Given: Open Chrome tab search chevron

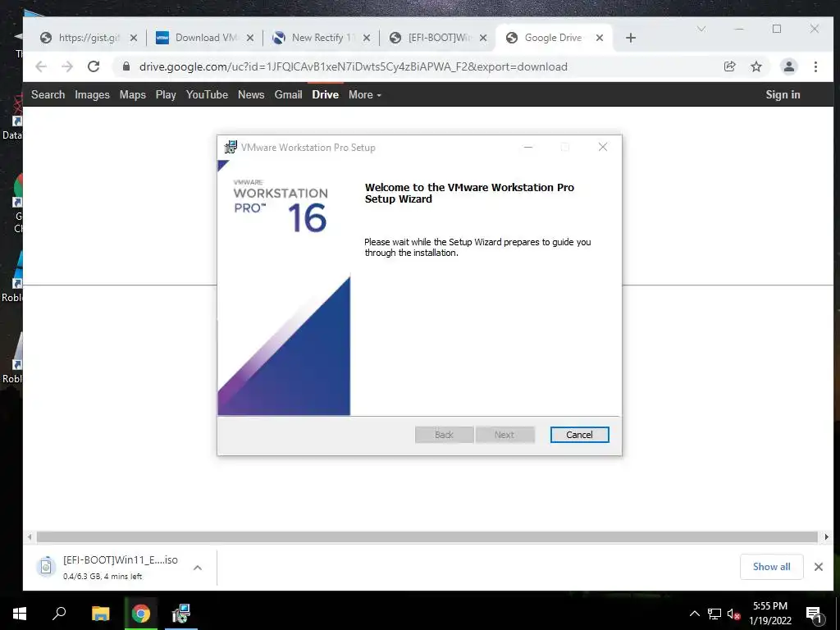Looking at the screenshot, I should pyautogui.click(x=701, y=29).
